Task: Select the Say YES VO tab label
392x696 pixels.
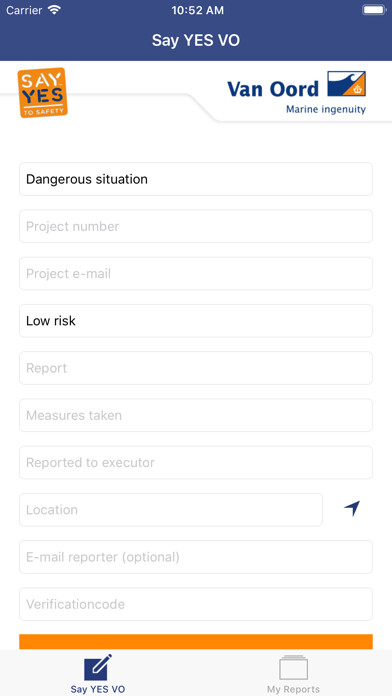Action: point(98,689)
